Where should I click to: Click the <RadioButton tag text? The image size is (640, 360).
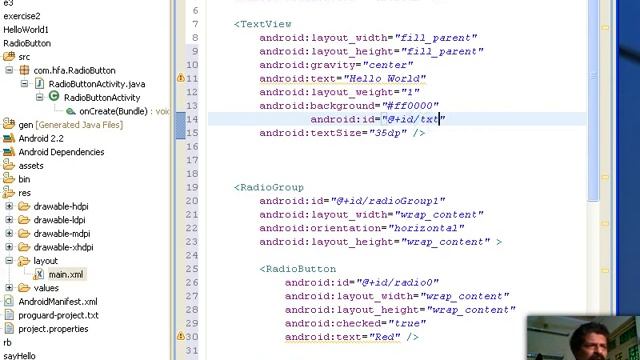click(298, 269)
